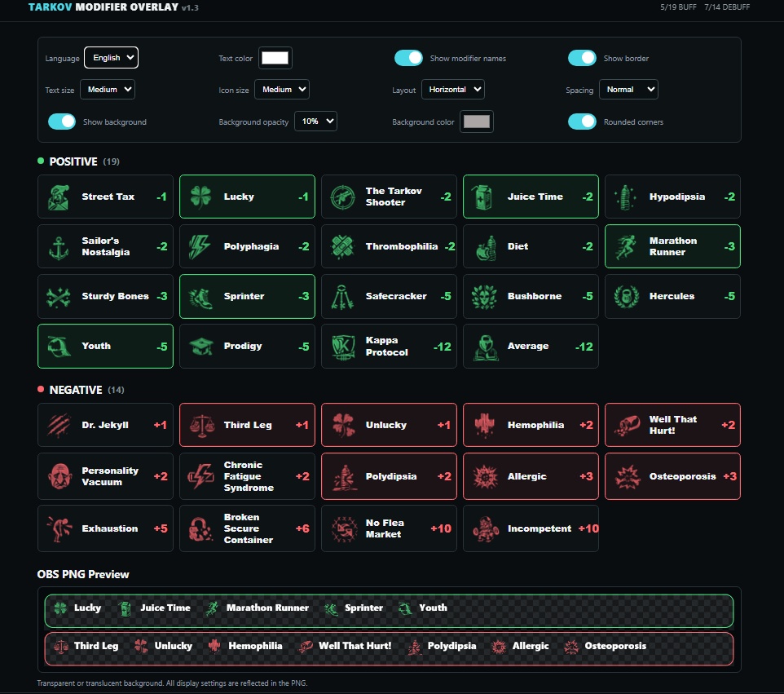Toggle the Rounded corners switch

582,122
